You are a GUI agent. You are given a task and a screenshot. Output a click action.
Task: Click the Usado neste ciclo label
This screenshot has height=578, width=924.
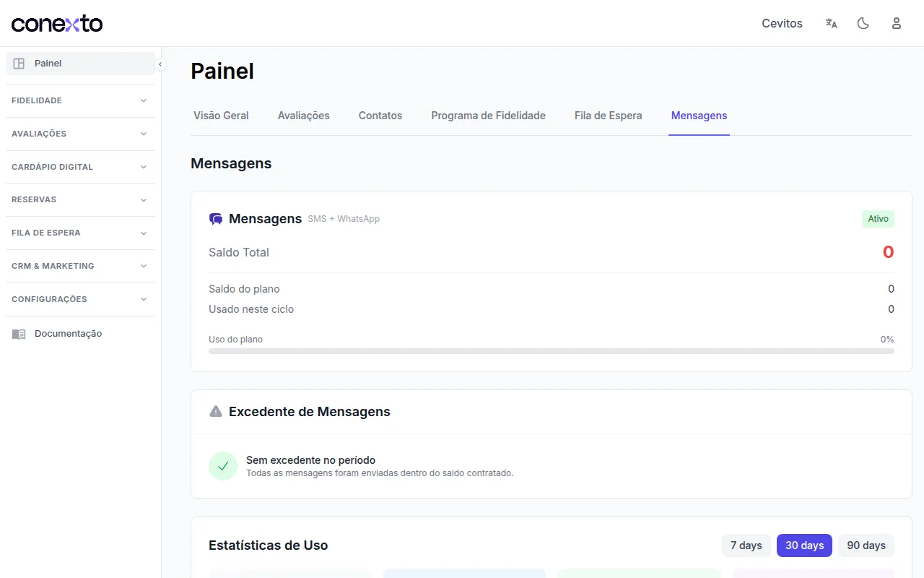click(251, 309)
